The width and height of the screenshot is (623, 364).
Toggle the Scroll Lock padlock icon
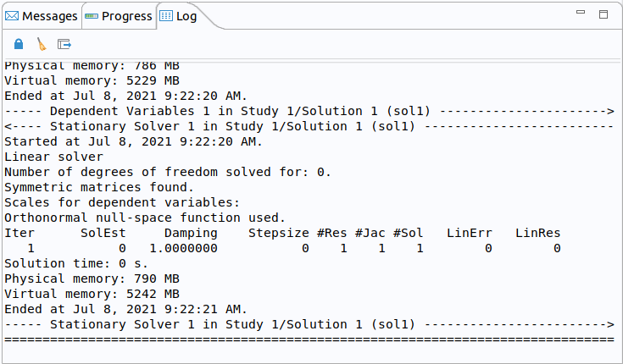tap(19, 44)
